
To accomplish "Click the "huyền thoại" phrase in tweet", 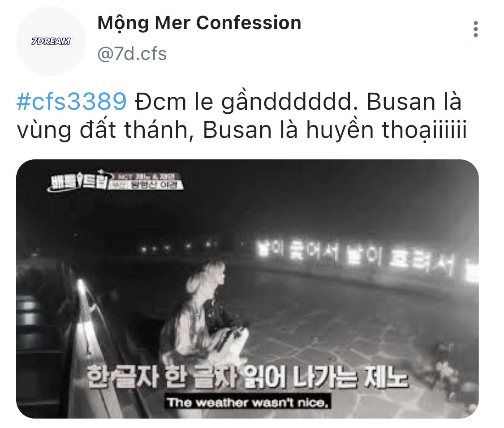I will (x=386, y=131).
